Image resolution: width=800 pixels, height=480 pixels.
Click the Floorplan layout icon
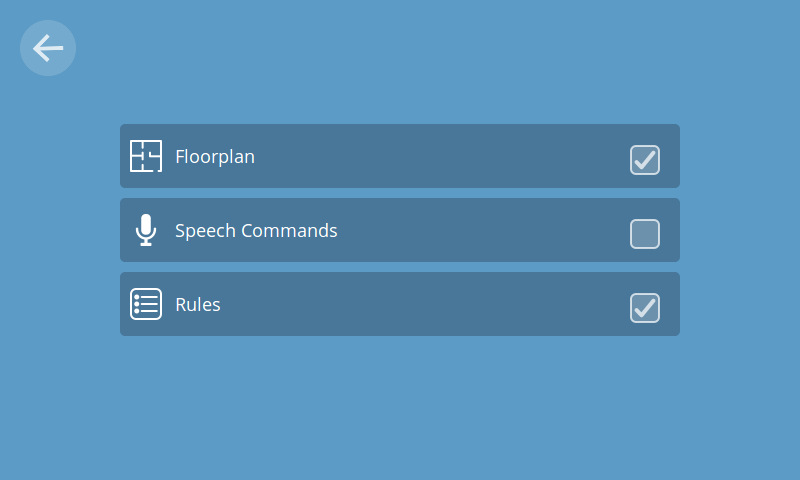146,156
